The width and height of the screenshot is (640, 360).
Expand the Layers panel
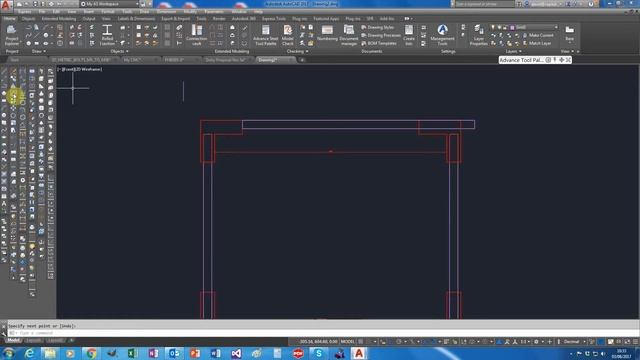[x=513, y=51]
